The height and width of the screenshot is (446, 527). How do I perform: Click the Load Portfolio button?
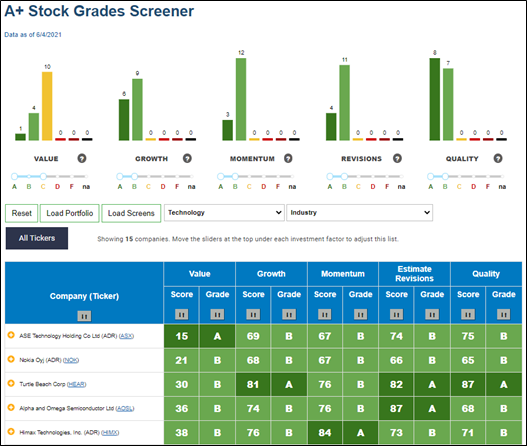(70, 213)
